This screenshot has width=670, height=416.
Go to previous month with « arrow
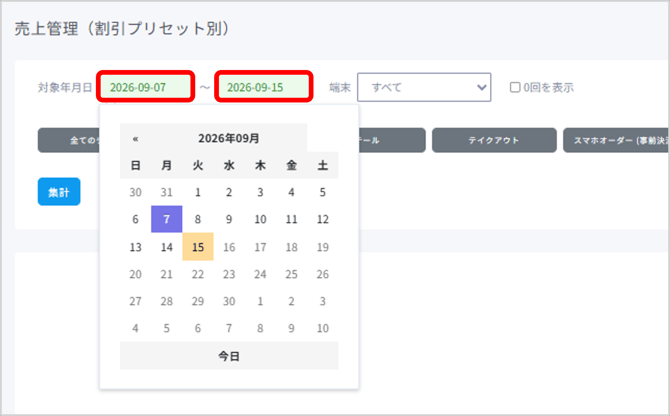[x=135, y=138]
